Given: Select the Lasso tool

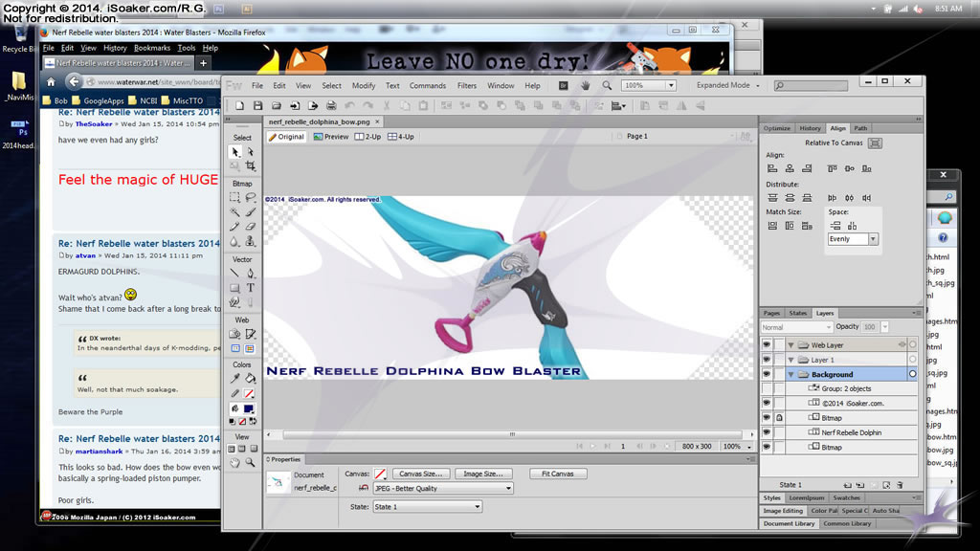Looking at the screenshot, I should coord(250,197).
